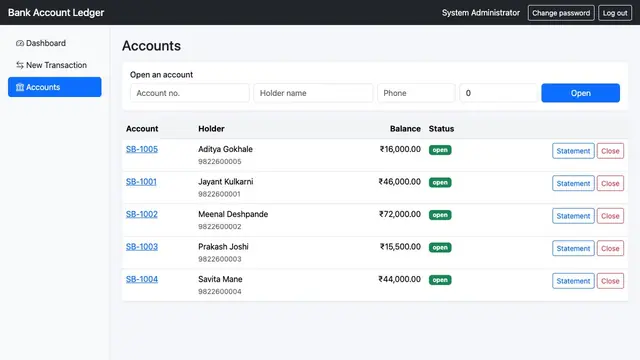Focus the Holder name input field
The image size is (640, 360).
point(313,93)
